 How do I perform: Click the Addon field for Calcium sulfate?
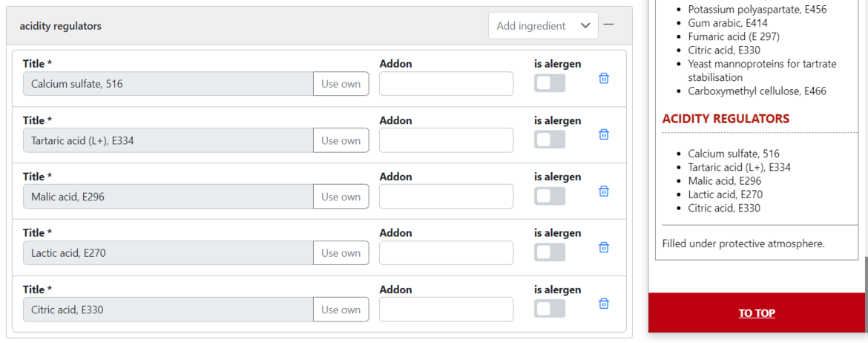click(446, 84)
